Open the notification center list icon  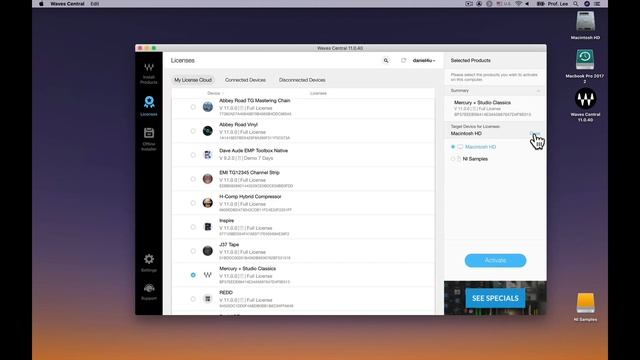click(x=597, y=4)
